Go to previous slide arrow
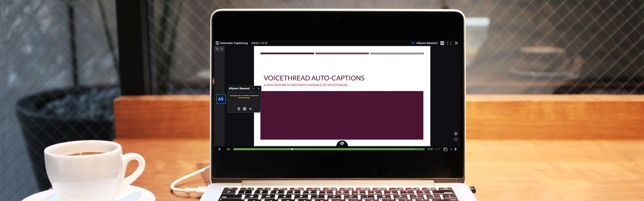This screenshot has width=644, height=201. [451, 149]
